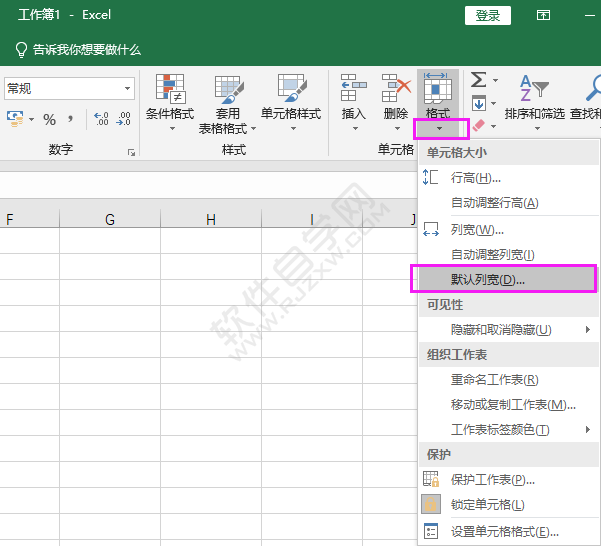This screenshot has width=601, height=546.
Task: Click the Fill down arrow icon
Action: pos(479,103)
